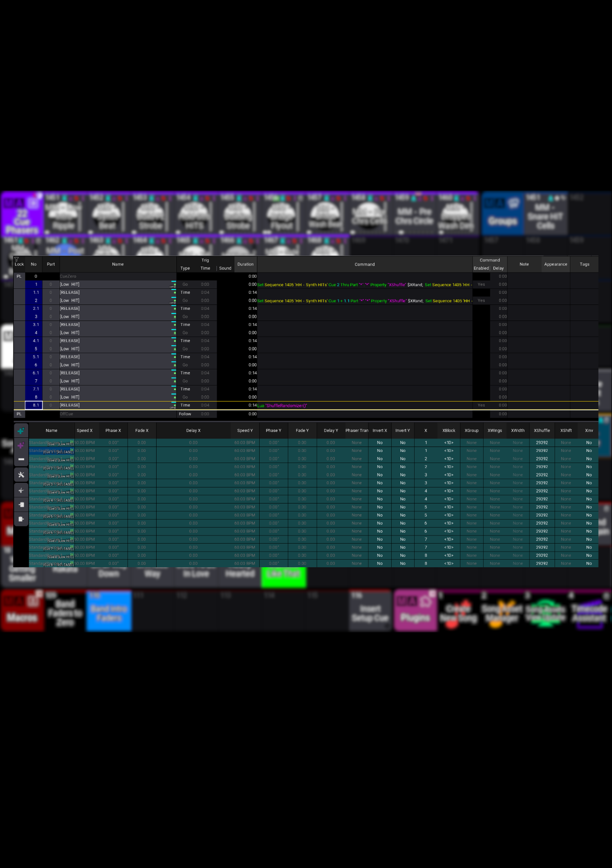Viewport: 612px width, 868px height.
Task: Click the purple plus icon in recipe toolbar
Action: click(x=21, y=445)
